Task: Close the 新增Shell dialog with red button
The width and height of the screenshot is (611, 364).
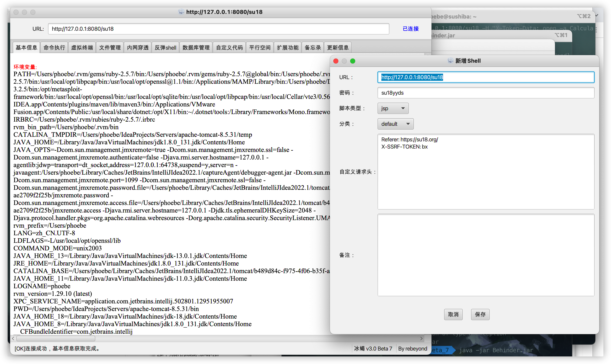Action: coord(336,61)
